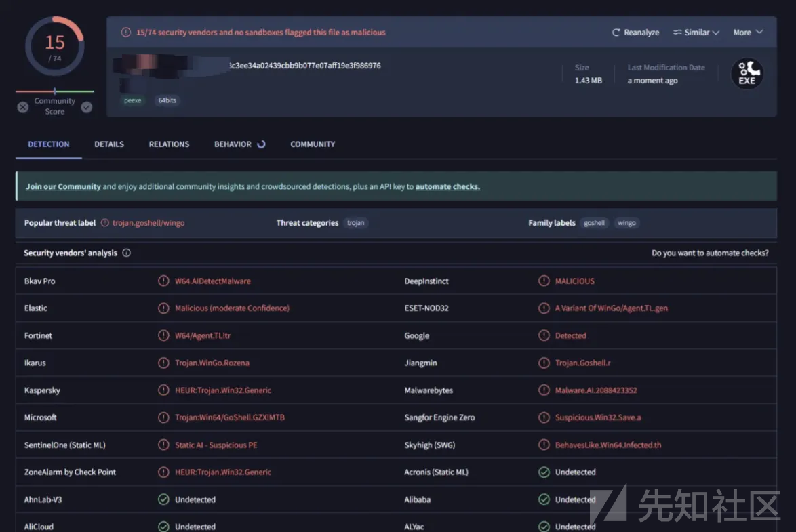
Task: Select the goshell family label
Action: pos(594,223)
